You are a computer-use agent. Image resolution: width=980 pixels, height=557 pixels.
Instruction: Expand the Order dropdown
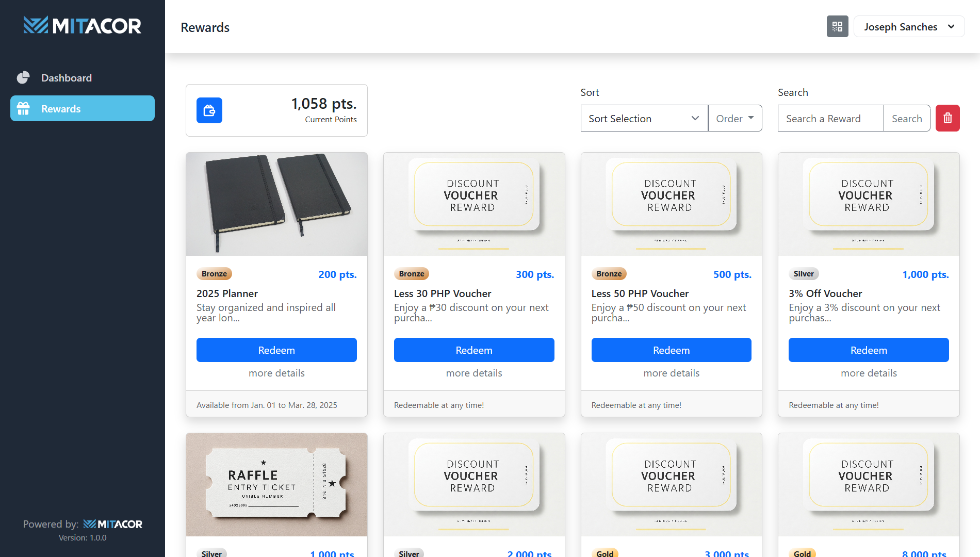[734, 118]
